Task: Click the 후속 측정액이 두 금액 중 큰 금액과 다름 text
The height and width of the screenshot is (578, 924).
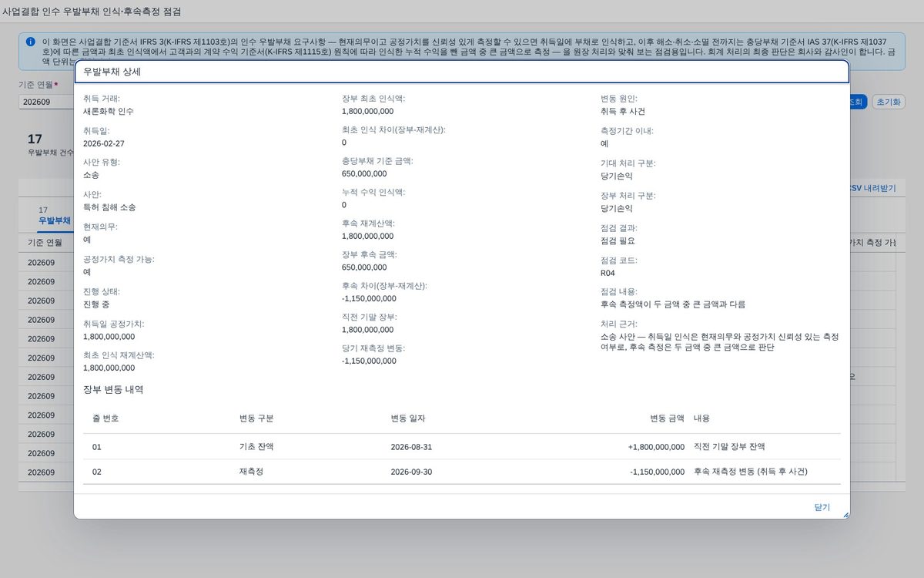Action: click(x=673, y=304)
